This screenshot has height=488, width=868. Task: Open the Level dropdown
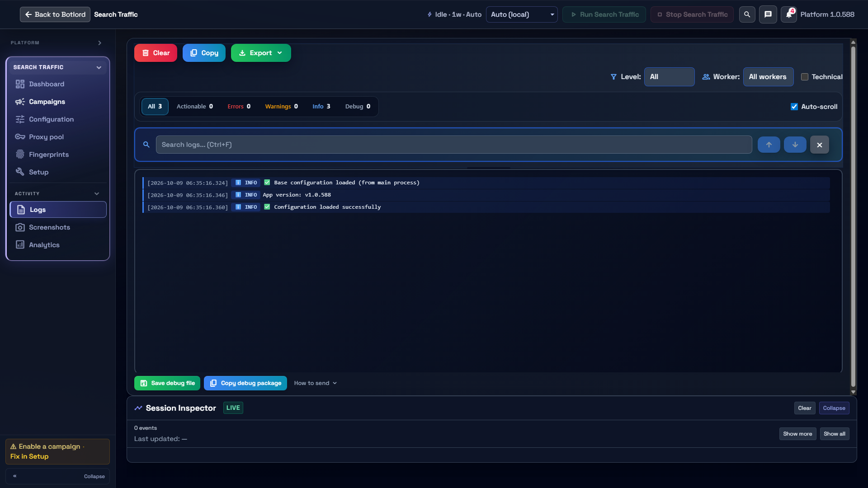coord(669,77)
